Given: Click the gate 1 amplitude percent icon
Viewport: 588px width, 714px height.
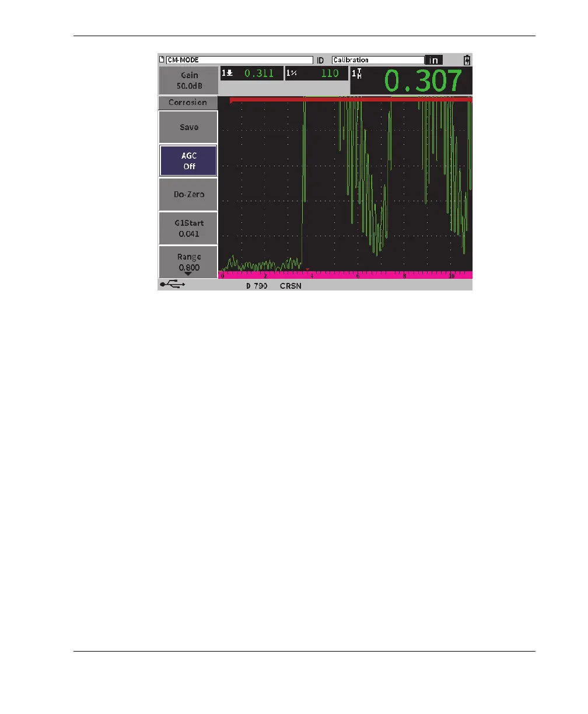Looking at the screenshot, I should 290,73.
